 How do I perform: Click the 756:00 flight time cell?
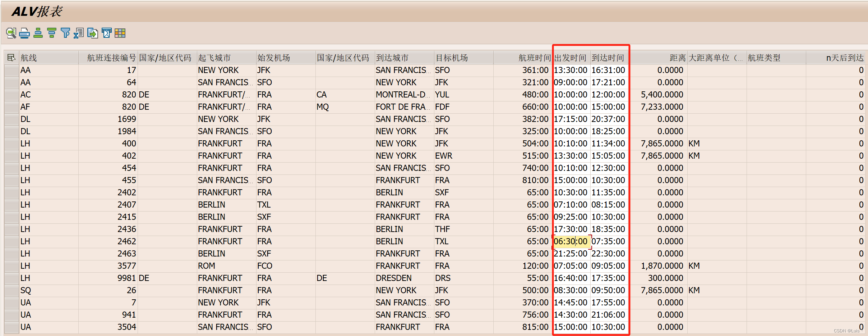coord(523,315)
